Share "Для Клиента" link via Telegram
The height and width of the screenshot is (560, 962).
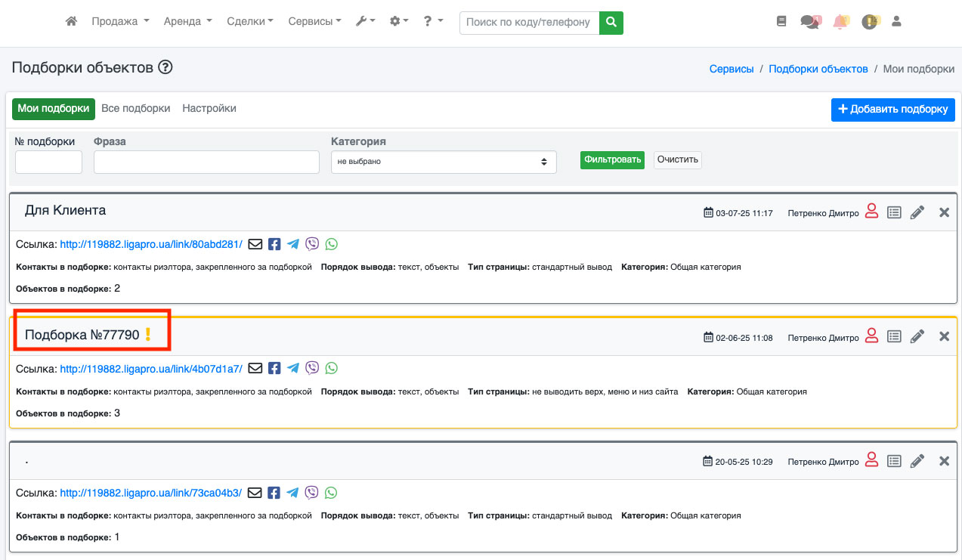coord(293,244)
